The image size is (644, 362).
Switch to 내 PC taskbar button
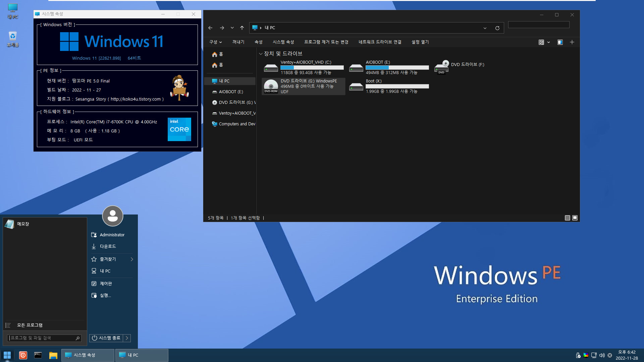[142, 355]
